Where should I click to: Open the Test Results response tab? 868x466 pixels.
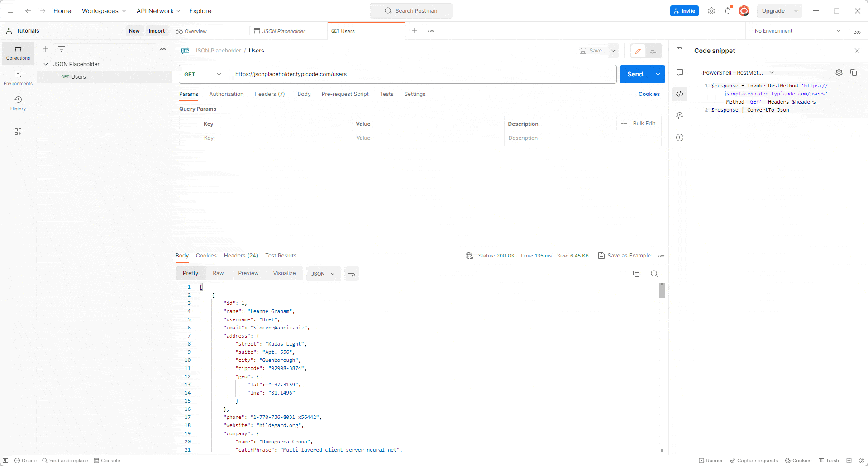pyautogui.click(x=281, y=256)
